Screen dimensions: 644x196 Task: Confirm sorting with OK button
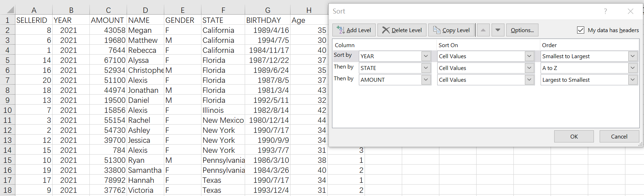pyautogui.click(x=574, y=136)
